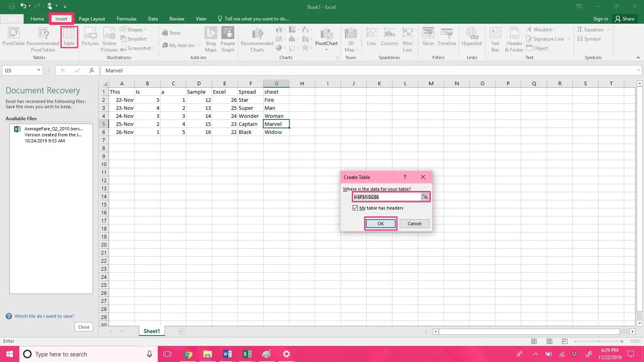Open the Home tab
The image size is (644, 362).
point(37,19)
